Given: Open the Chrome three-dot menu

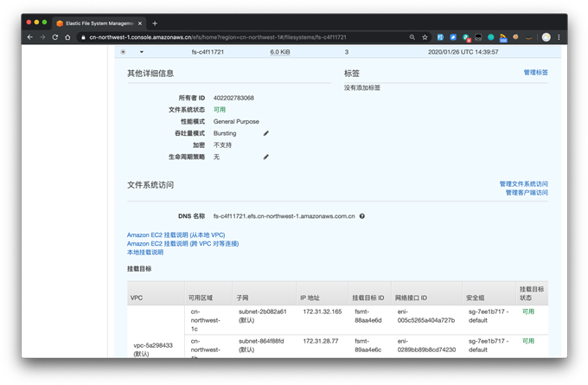Looking at the screenshot, I should pos(559,37).
